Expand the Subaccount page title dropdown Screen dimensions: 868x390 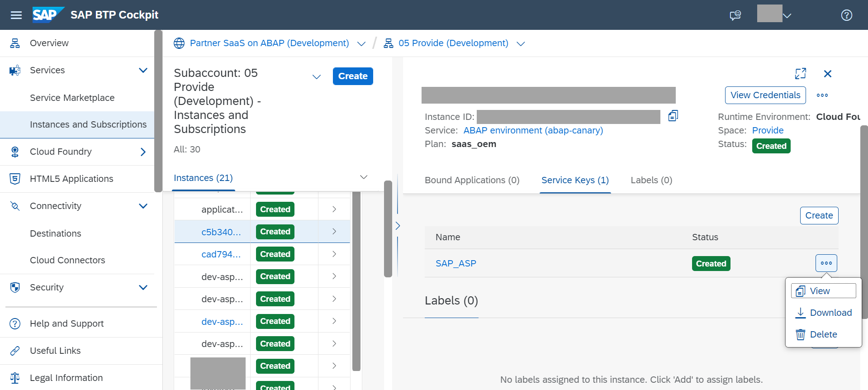[x=316, y=76]
